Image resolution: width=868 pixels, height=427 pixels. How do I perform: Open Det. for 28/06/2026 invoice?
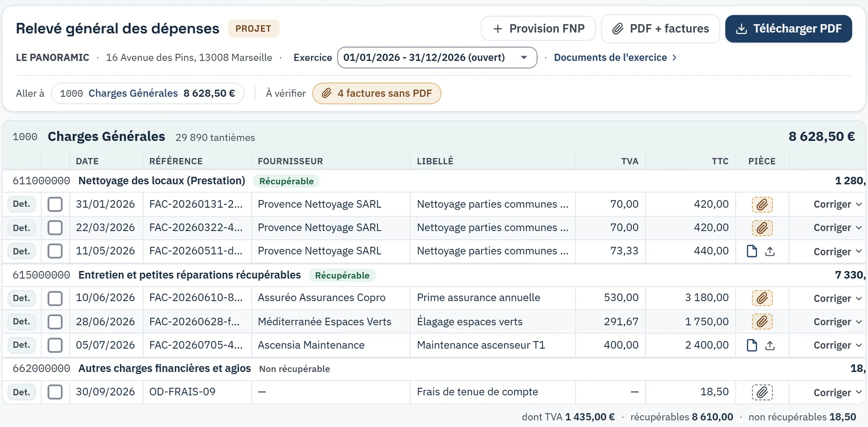[x=21, y=322]
